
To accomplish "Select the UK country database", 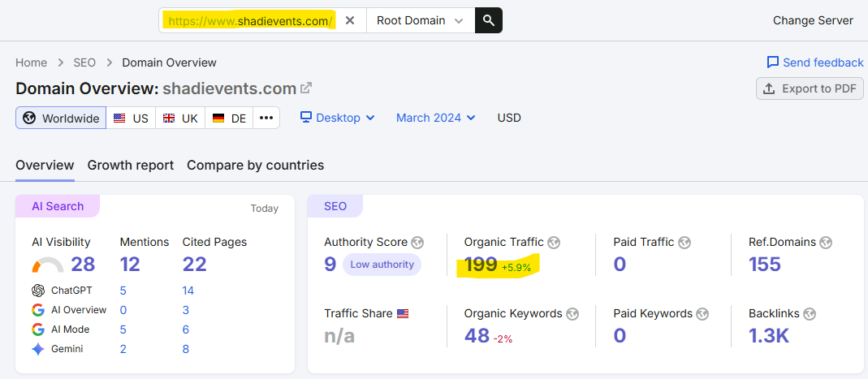I will click(180, 118).
